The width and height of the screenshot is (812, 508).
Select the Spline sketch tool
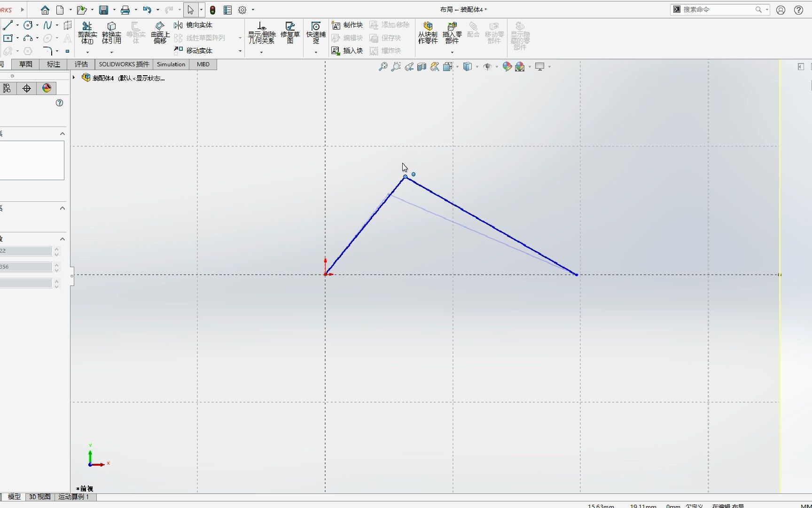pos(47,25)
